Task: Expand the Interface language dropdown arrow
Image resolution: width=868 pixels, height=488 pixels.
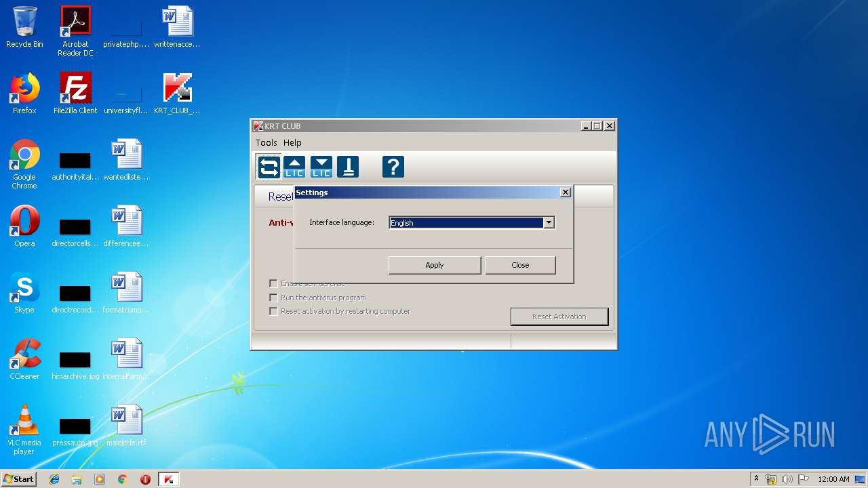Action: click(549, 223)
